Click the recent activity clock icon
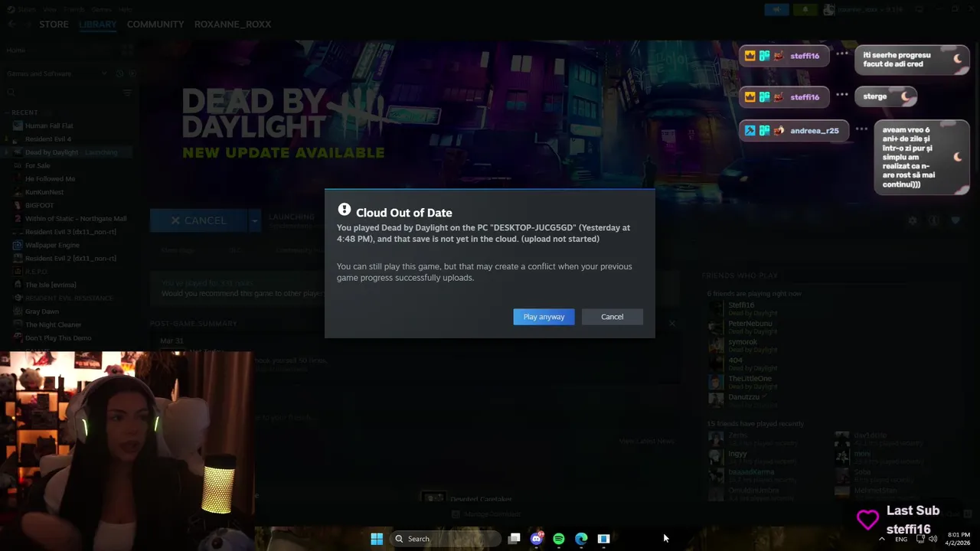Viewport: 980px width, 551px height. pos(120,73)
